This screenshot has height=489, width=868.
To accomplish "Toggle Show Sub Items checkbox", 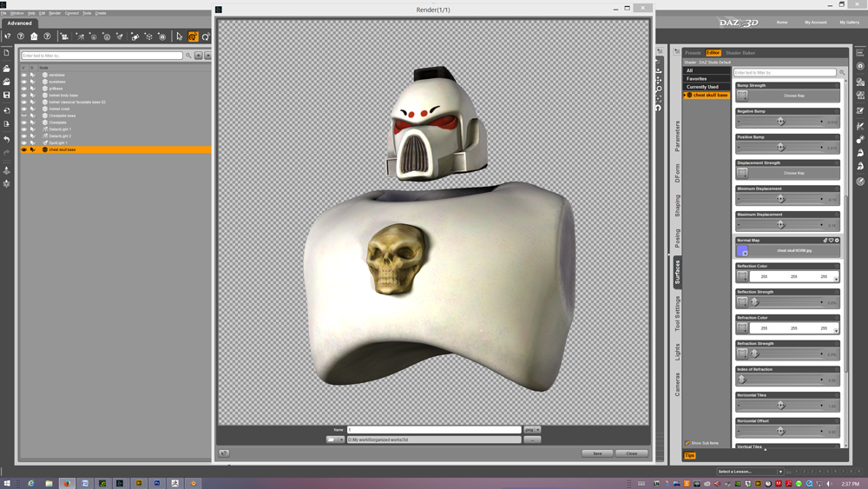I will click(x=687, y=443).
